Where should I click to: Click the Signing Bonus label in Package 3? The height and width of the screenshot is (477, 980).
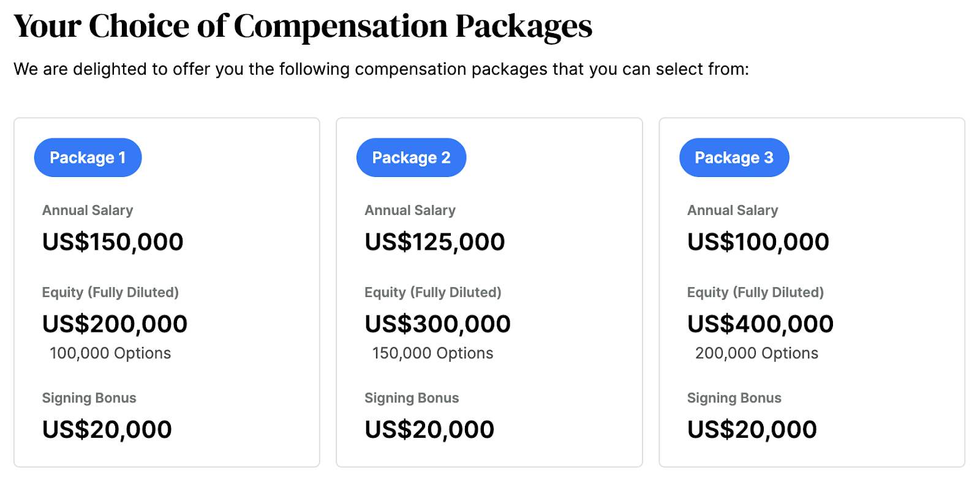[734, 398]
